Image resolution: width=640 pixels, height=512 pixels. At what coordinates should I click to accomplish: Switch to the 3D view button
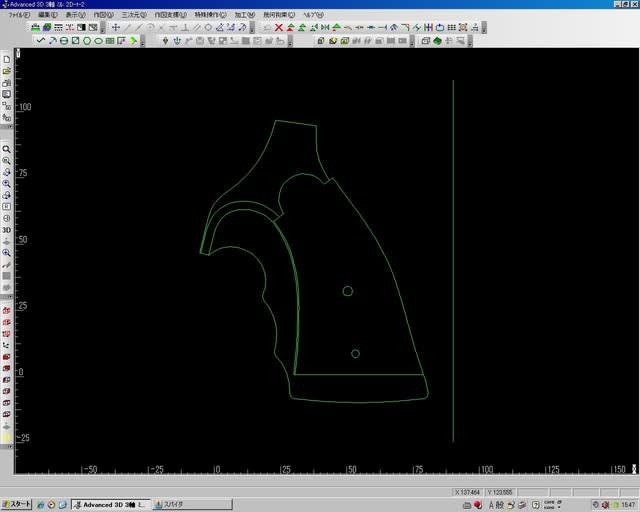click(6, 229)
